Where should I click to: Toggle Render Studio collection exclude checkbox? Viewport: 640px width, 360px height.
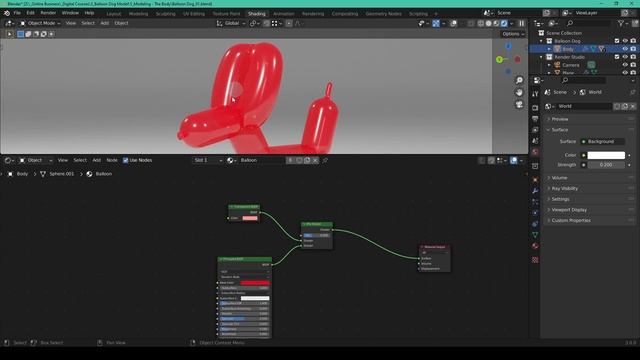coord(617,57)
